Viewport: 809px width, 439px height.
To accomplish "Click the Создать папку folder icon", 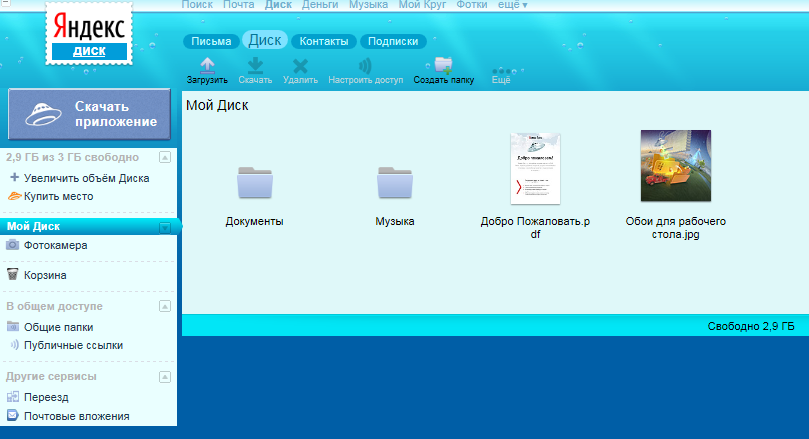I will [443, 66].
